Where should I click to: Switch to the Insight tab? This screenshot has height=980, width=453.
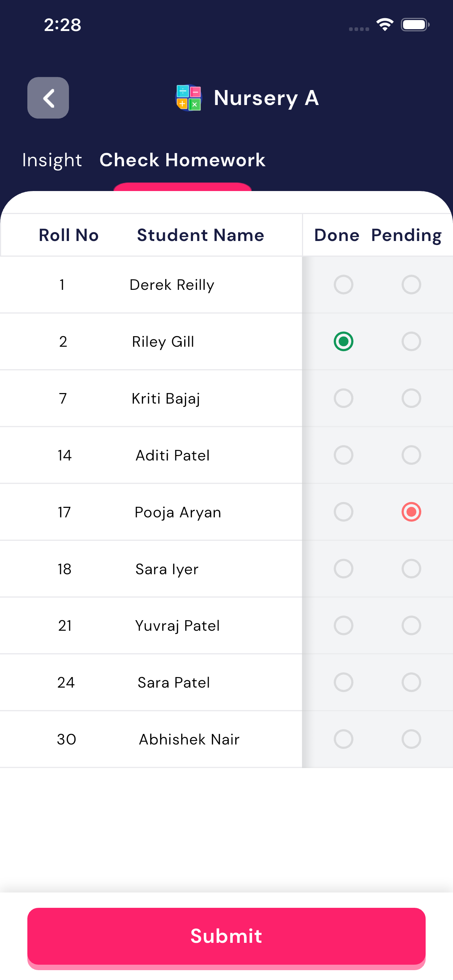tap(52, 160)
